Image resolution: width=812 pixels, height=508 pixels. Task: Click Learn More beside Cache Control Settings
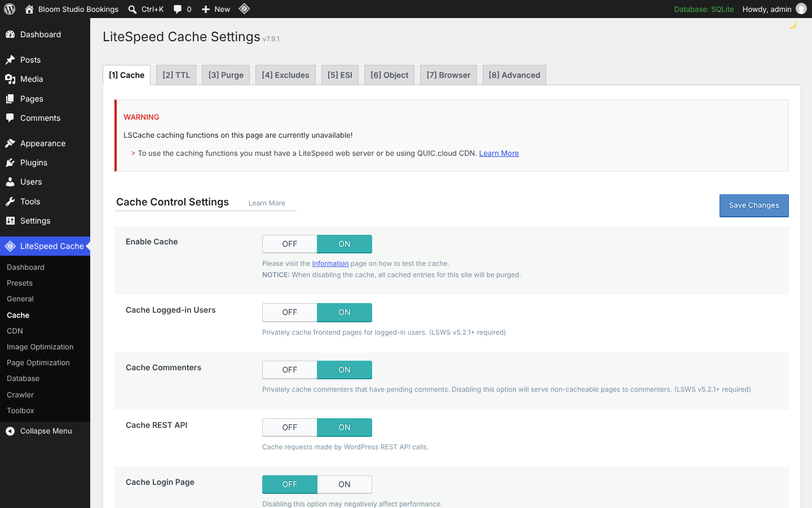click(x=267, y=203)
